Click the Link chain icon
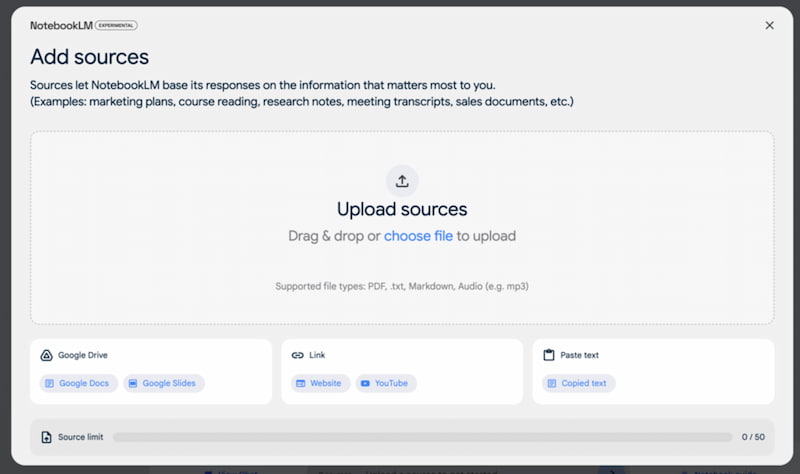 click(297, 355)
